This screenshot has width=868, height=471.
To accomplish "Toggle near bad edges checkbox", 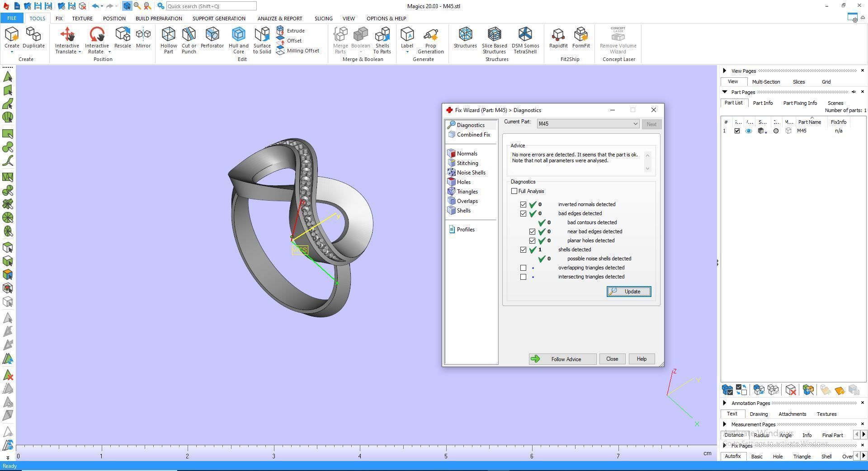I will tap(532, 231).
